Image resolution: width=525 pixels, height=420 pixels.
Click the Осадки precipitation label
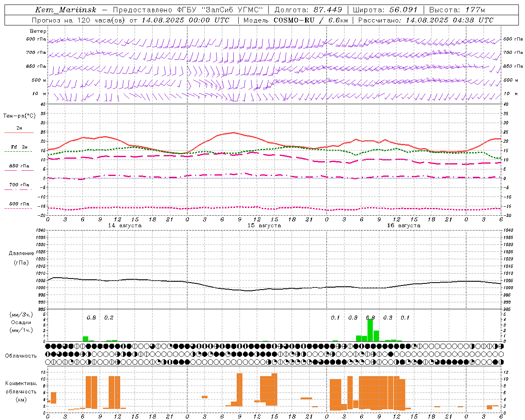tap(21, 322)
